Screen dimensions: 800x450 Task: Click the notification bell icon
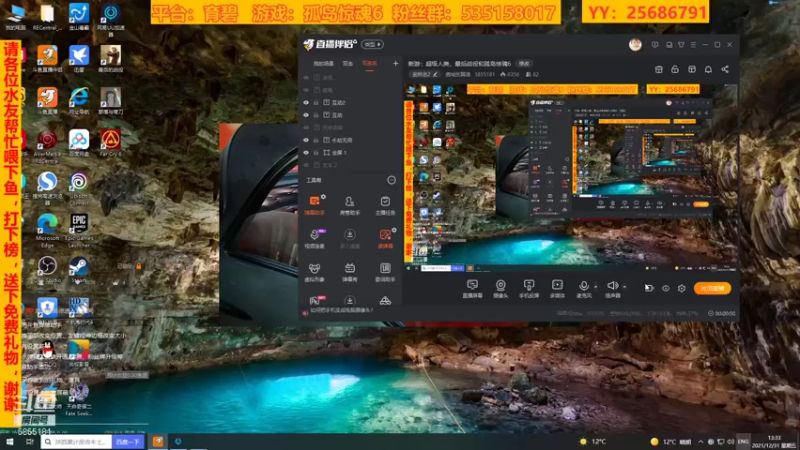(708, 69)
